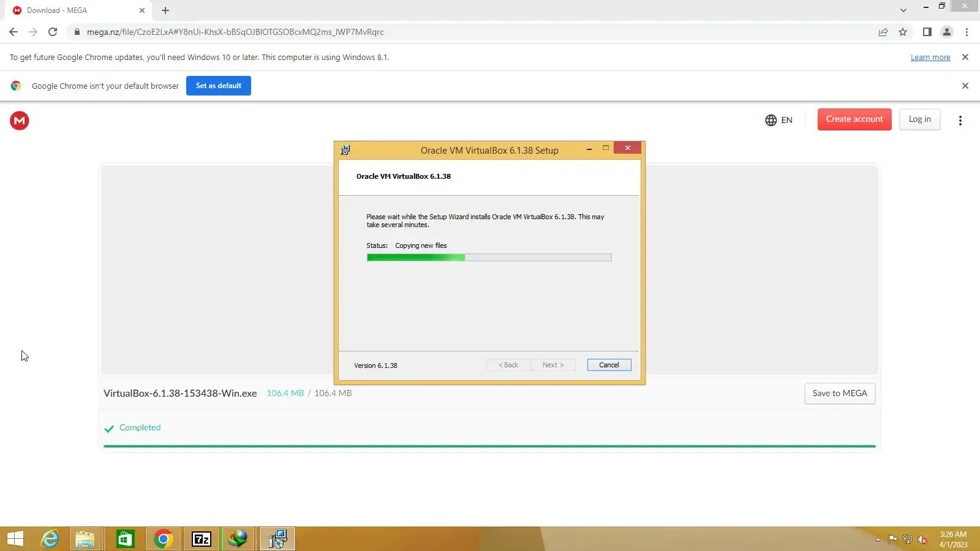This screenshot has width=980, height=551.
Task: Go to MEGA home via logo
Action: point(20,121)
